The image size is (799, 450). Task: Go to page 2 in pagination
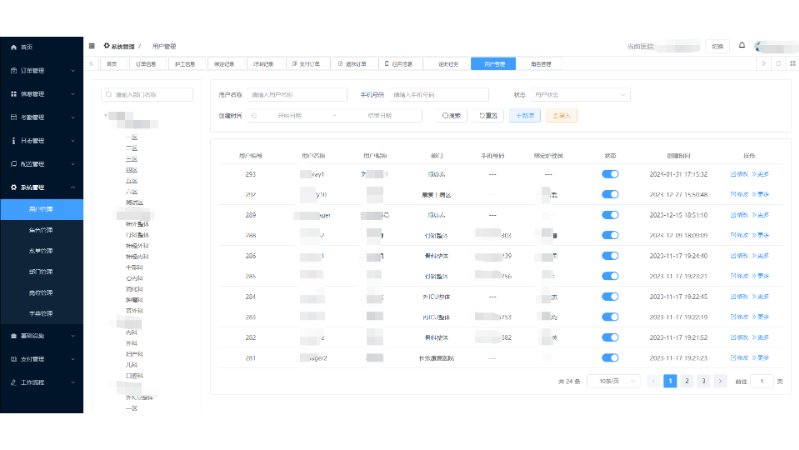[x=687, y=381]
